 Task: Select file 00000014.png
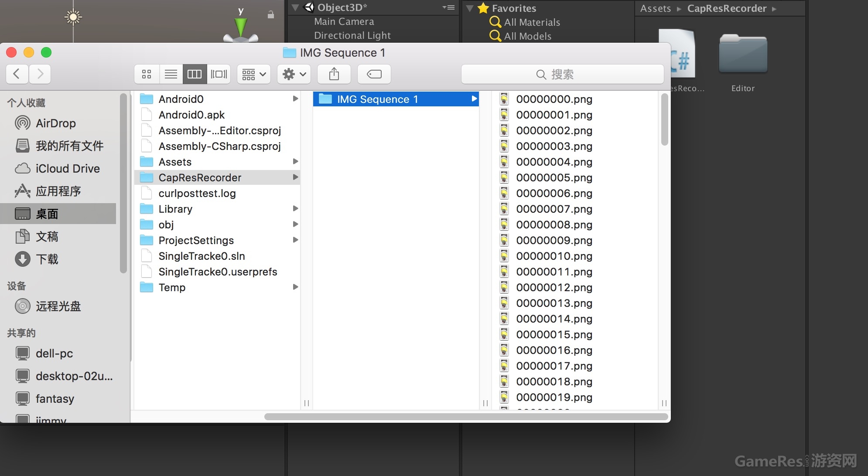pos(574,319)
